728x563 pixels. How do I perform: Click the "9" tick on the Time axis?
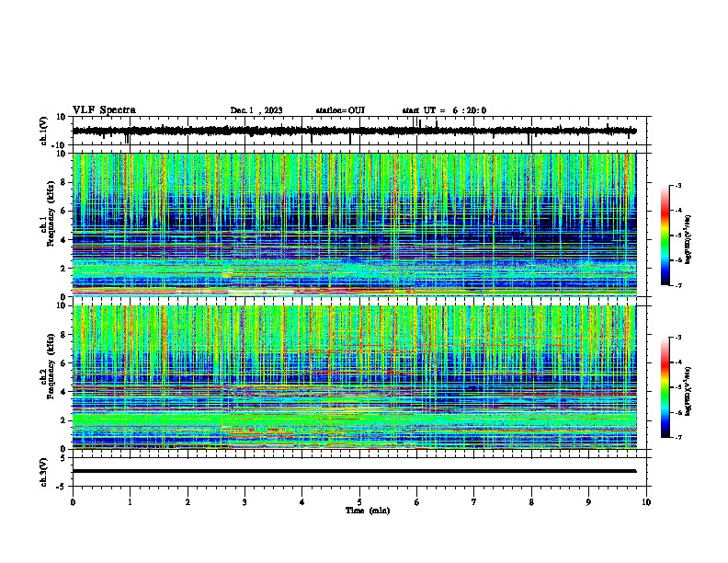[588, 502]
